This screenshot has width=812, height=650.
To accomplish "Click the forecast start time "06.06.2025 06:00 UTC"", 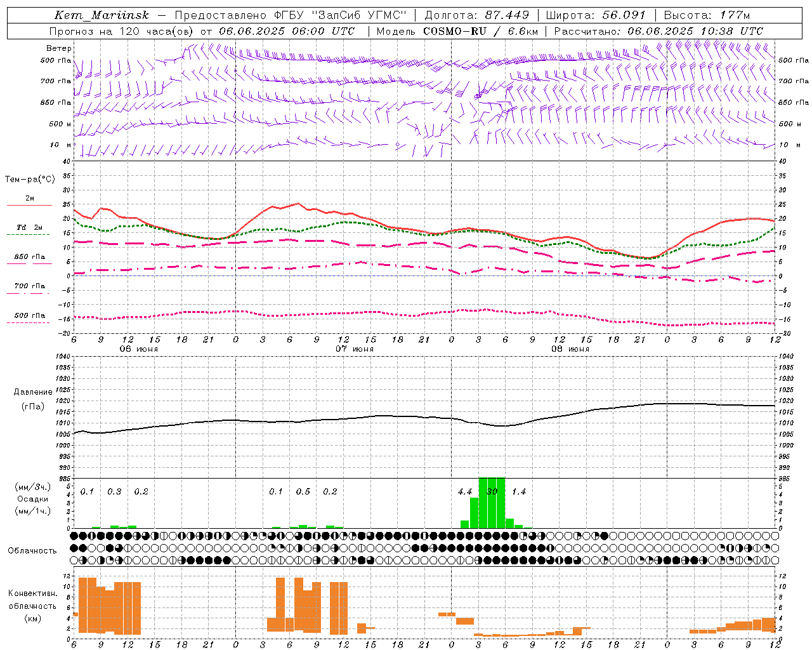I will click(x=287, y=31).
